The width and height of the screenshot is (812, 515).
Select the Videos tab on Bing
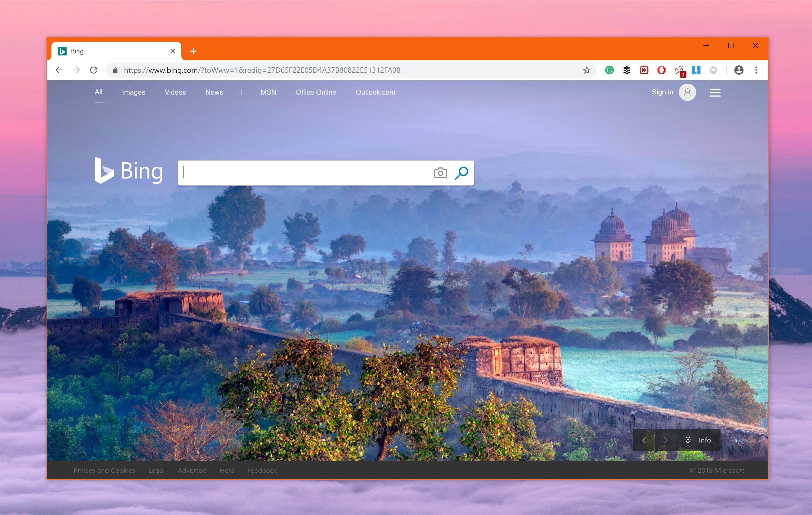click(175, 92)
